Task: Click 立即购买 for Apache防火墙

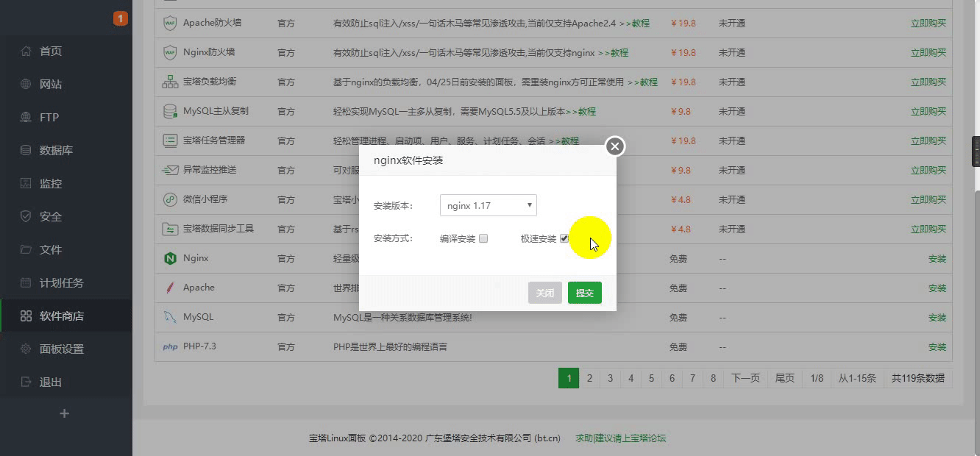Action: (928, 23)
